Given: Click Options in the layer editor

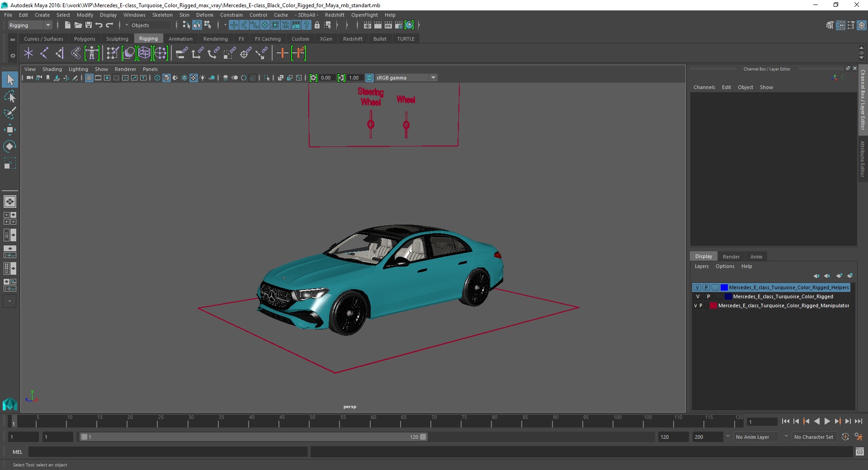Looking at the screenshot, I should coord(725,266).
